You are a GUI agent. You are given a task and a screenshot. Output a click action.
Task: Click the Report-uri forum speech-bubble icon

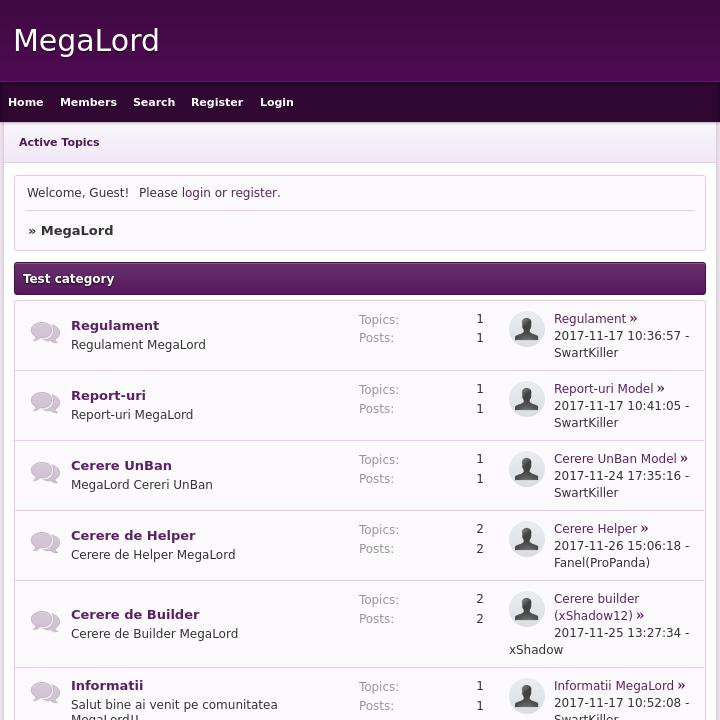(x=45, y=402)
